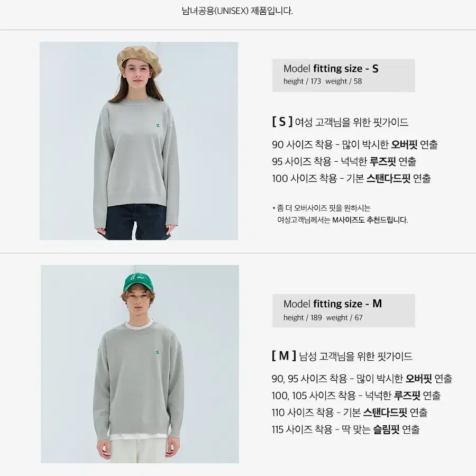Click the green cap on the male model
476x476 pixels.
[138, 282]
